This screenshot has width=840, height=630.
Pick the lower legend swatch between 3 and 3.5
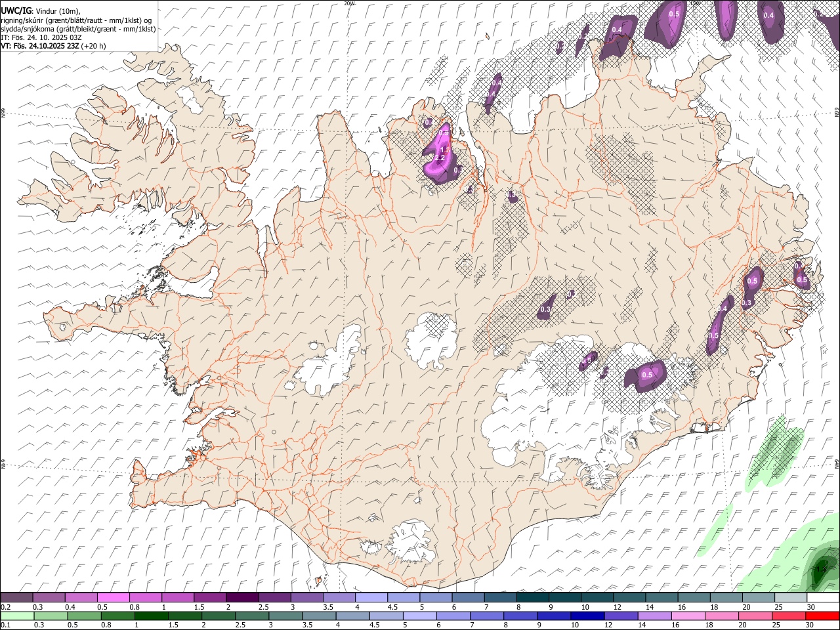[285, 616]
